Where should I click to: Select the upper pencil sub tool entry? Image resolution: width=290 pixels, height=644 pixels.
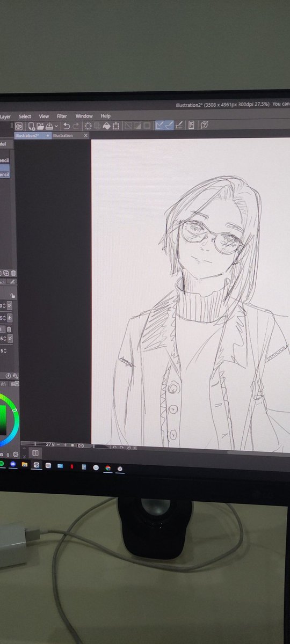point(5,160)
